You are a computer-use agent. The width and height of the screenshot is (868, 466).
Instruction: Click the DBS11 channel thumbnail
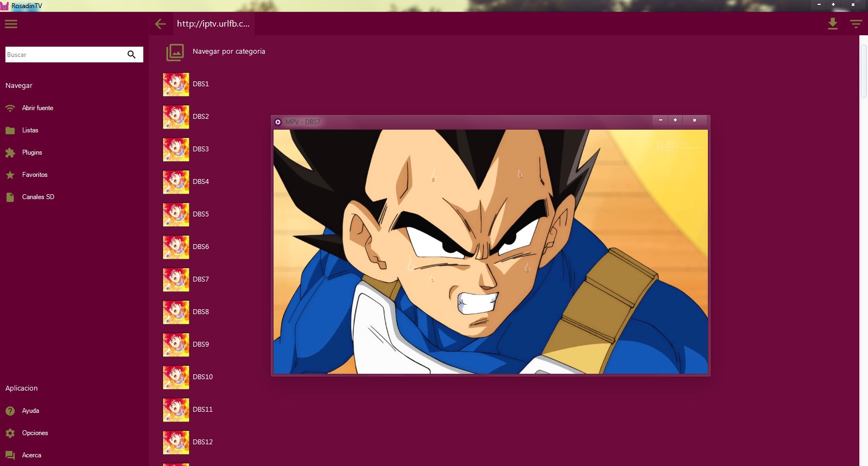(176, 410)
